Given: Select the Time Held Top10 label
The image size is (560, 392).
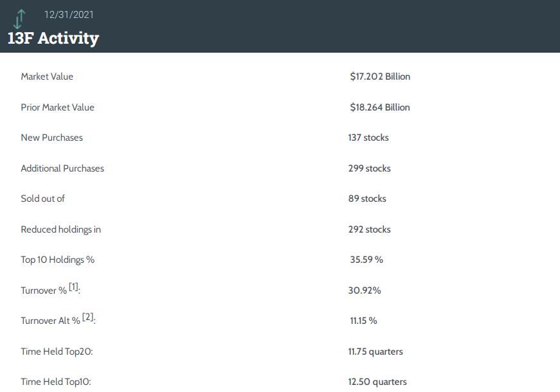Looking at the screenshot, I should point(56,382).
